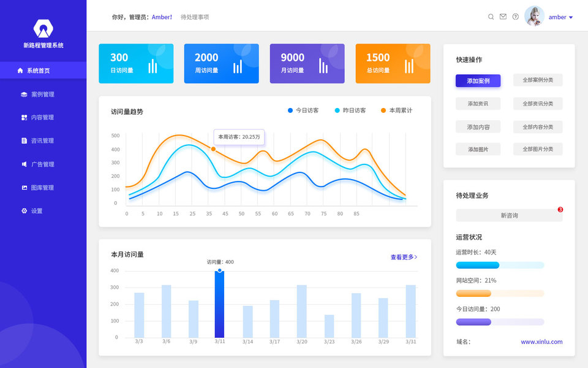Select the highlighted 3/11 bar
Screen dimensions: 588x368
click(x=219, y=304)
